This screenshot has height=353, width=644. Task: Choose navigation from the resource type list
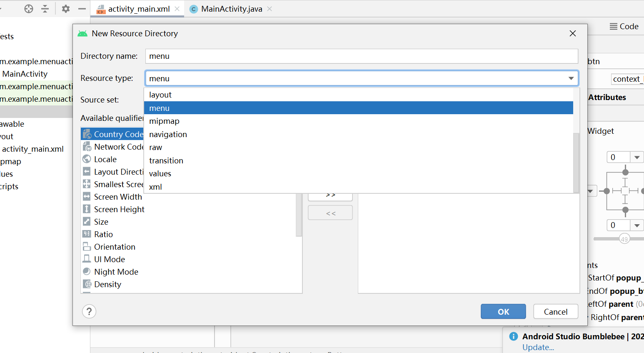tap(168, 134)
